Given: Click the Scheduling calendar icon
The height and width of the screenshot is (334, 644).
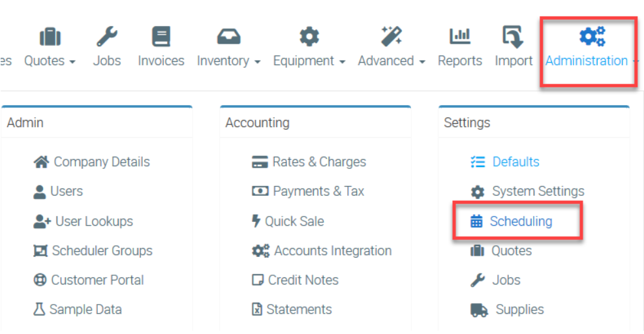Looking at the screenshot, I should coord(477,221).
